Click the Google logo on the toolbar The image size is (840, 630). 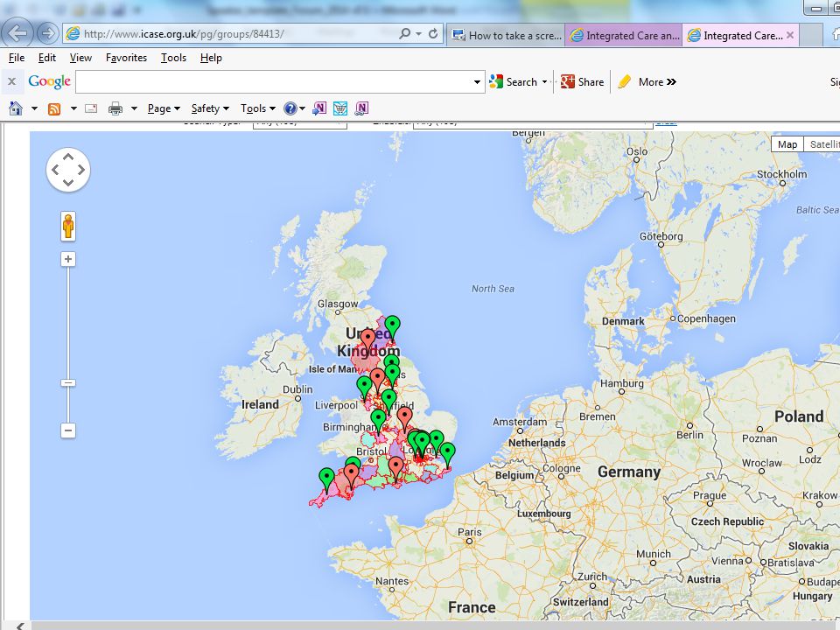(49, 81)
